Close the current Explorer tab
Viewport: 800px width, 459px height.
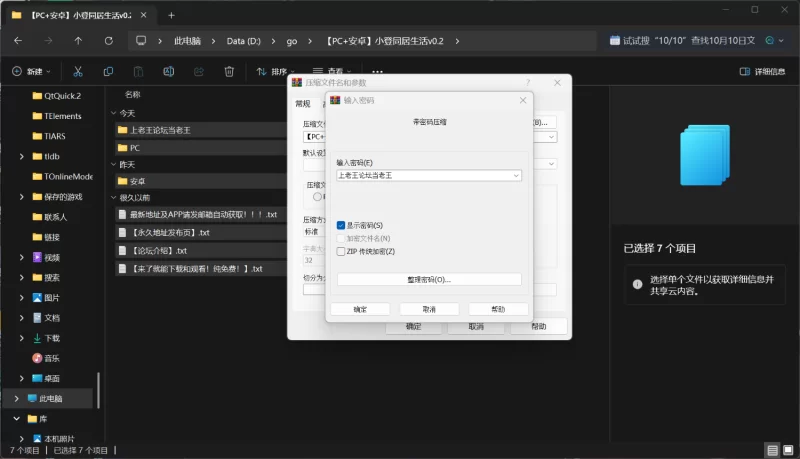click(x=143, y=15)
